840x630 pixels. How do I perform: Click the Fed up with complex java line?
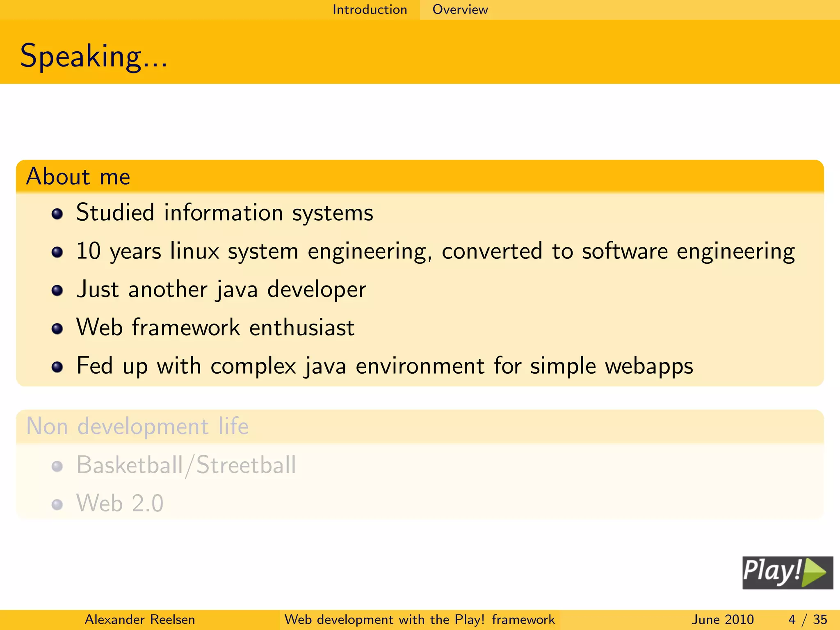(x=384, y=366)
